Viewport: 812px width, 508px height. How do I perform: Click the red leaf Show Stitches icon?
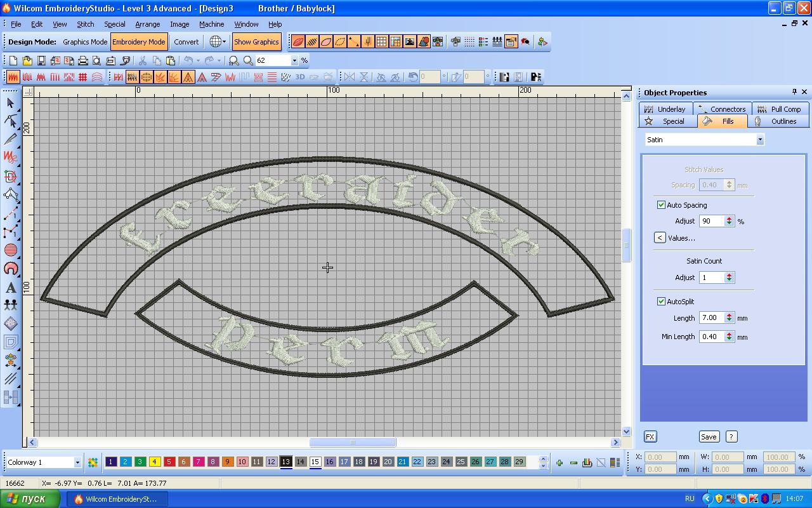(298, 42)
